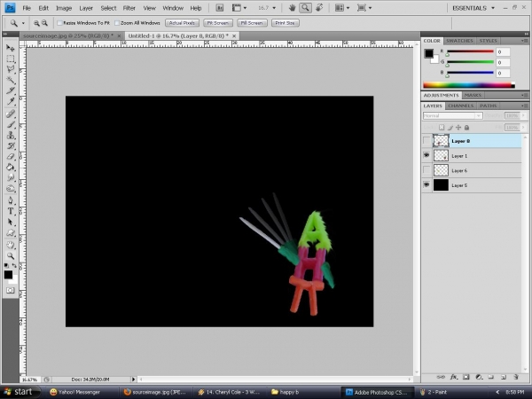The width and height of the screenshot is (532, 399).
Task: Select the Pen tool
Action: (x=11, y=200)
